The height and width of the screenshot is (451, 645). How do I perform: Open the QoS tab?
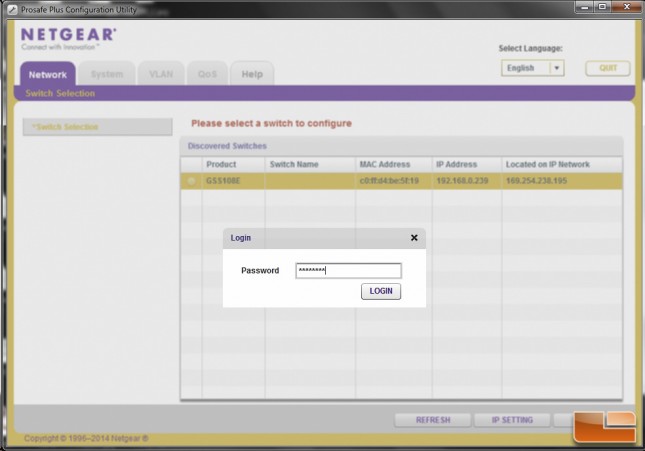[x=207, y=74]
